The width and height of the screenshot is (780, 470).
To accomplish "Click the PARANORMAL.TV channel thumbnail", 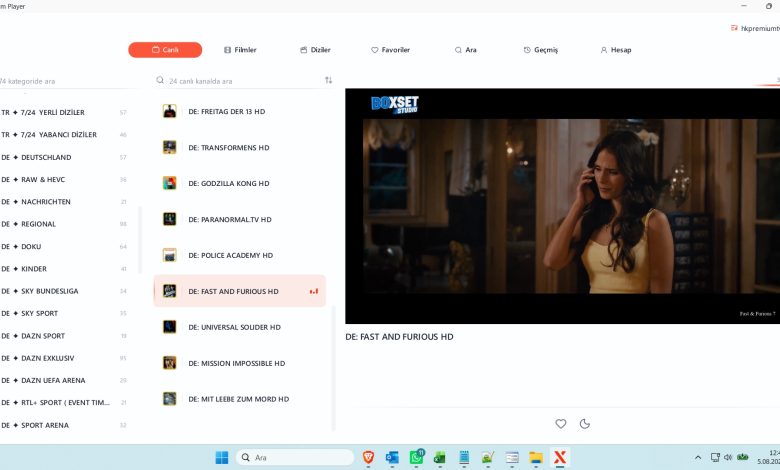I will pyautogui.click(x=170, y=219).
